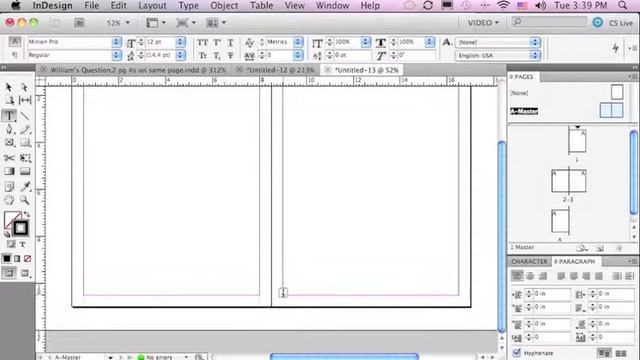Click the Apply None button
The image size is (640, 360).
point(27,259)
